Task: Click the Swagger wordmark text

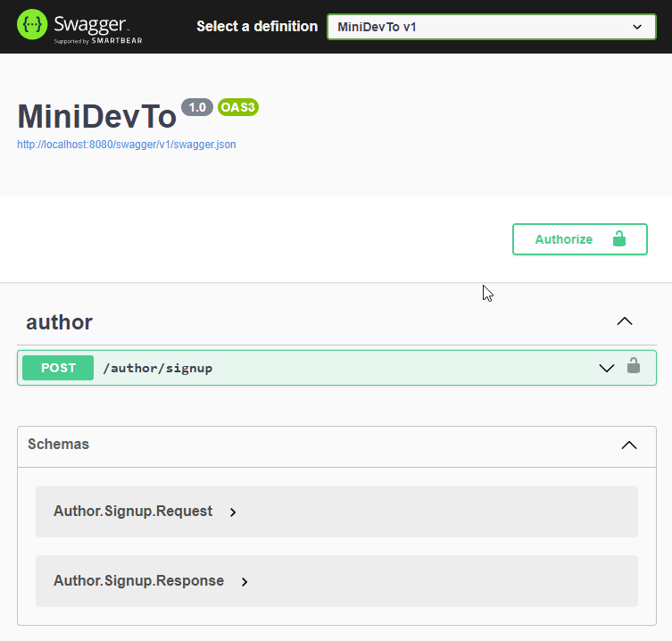Action: (91, 24)
